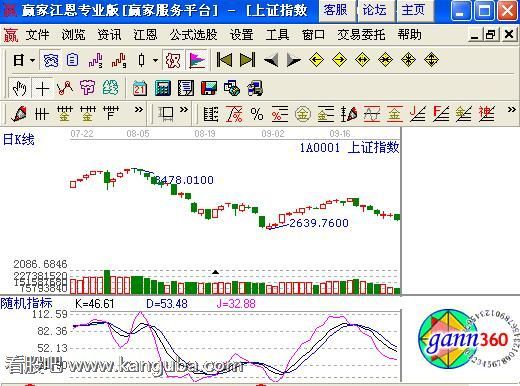Screen dimensions: 520x386
Task: Jump to first bar with skip-back icon
Action: click(x=224, y=60)
